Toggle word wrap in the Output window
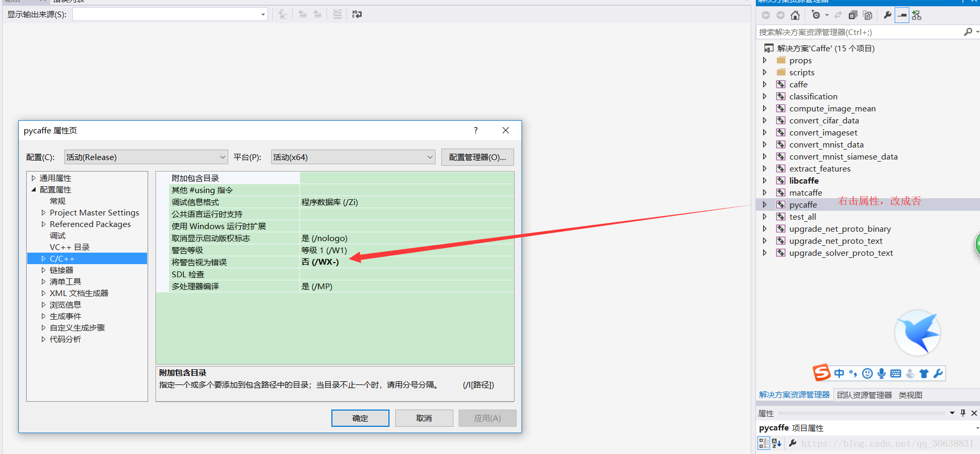The width and height of the screenshot is (980, 454). [x=357, y=14]
